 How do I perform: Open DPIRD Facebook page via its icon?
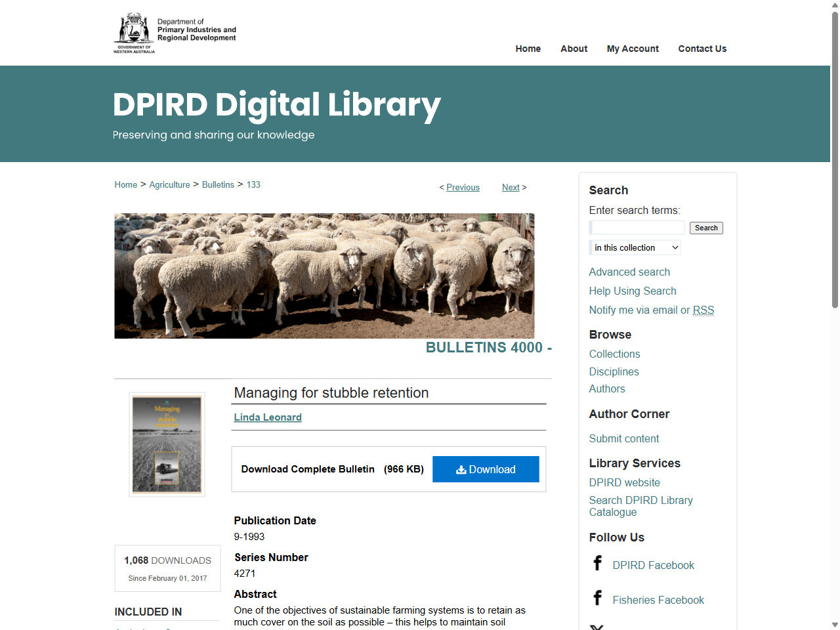click(598, 563)
